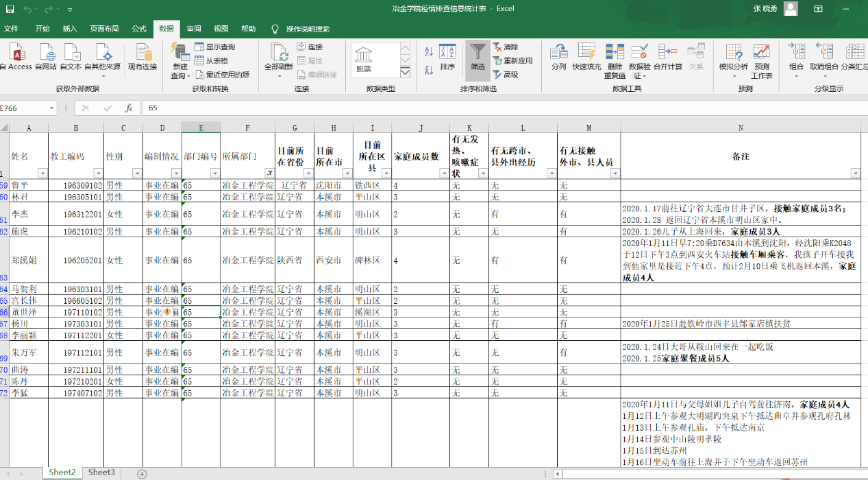868x480 pixels.
Task: Click 合并计算 consolidate
Action: (668, 57)
